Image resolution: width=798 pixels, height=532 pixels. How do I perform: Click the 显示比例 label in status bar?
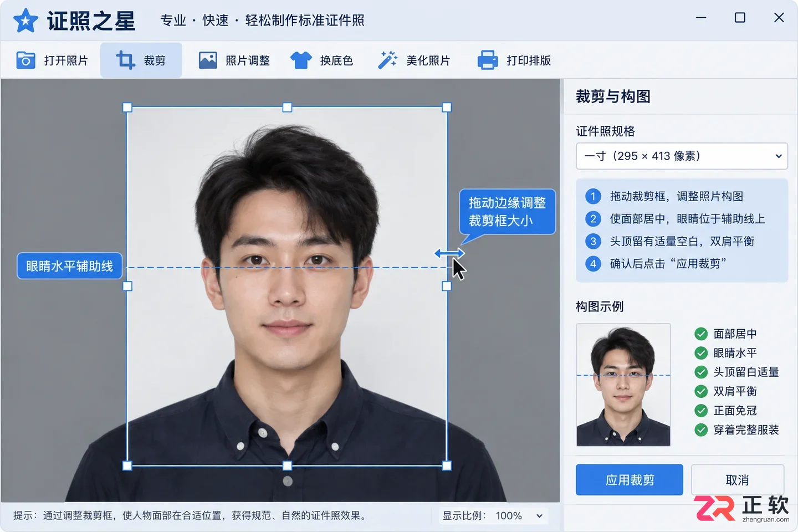tap(464, 516)
